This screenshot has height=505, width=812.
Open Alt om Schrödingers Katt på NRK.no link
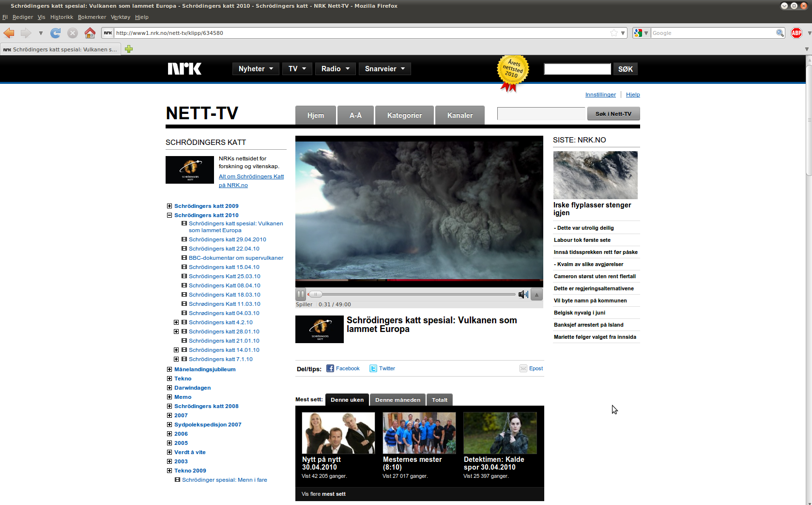point(251,181)
